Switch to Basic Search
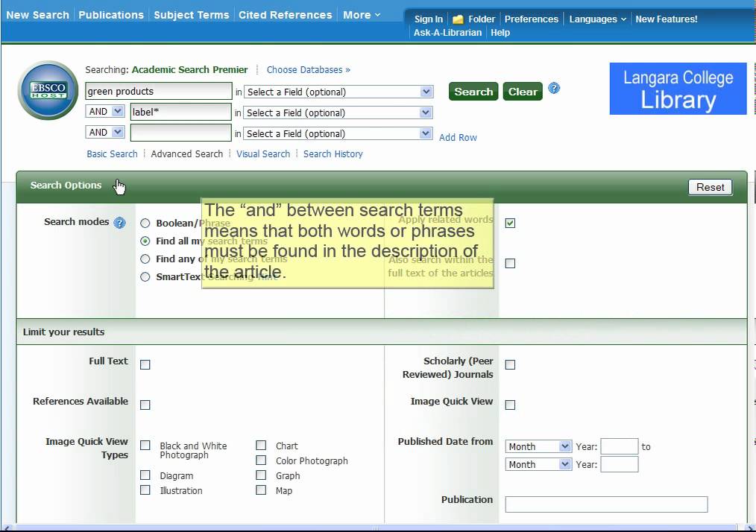This screenshot has width=756, height=532. point(112,153)
